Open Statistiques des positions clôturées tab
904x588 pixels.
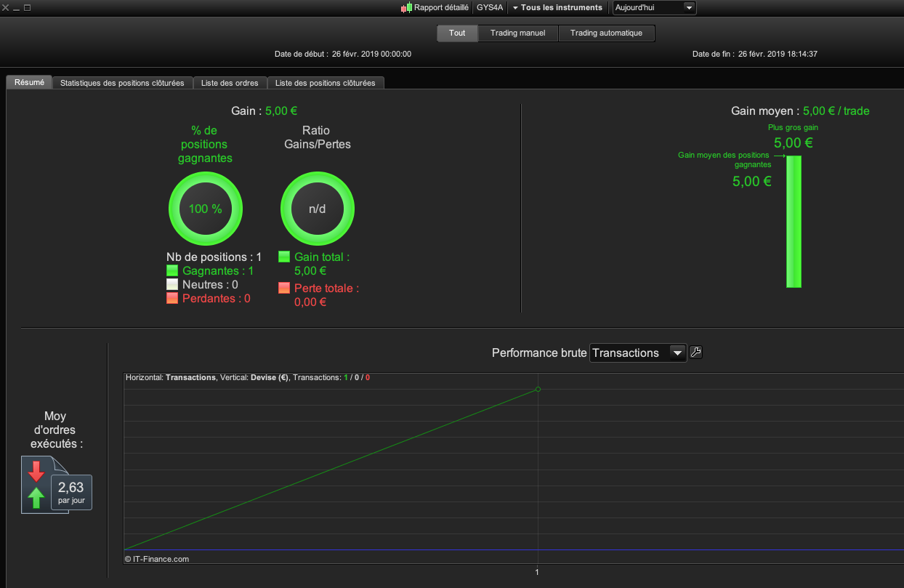122,83
